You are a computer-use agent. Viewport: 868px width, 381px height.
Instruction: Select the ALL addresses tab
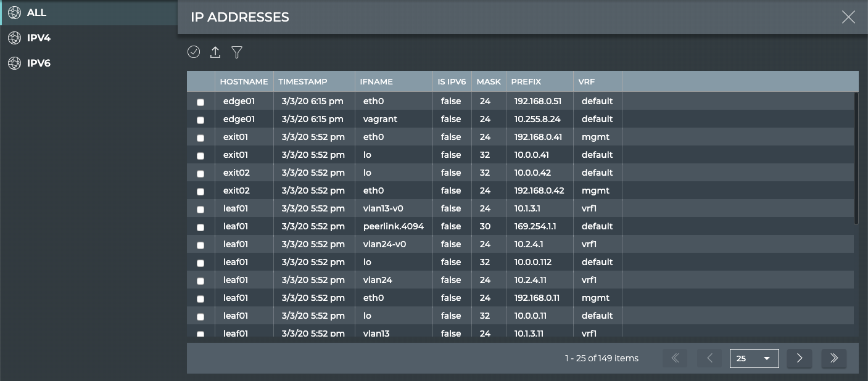pyautogui.click(x=36, y=12)
